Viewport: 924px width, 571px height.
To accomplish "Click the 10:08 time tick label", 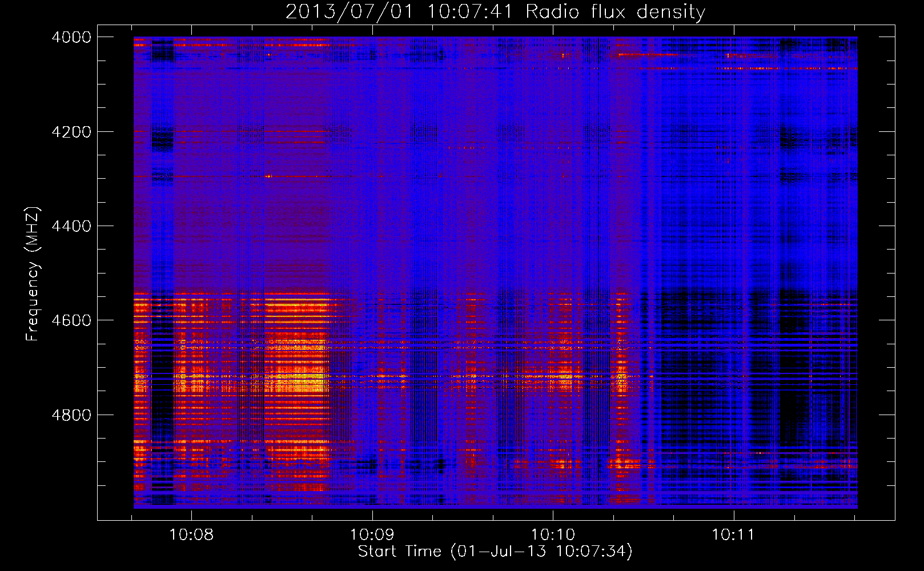I will pos(192,534).
